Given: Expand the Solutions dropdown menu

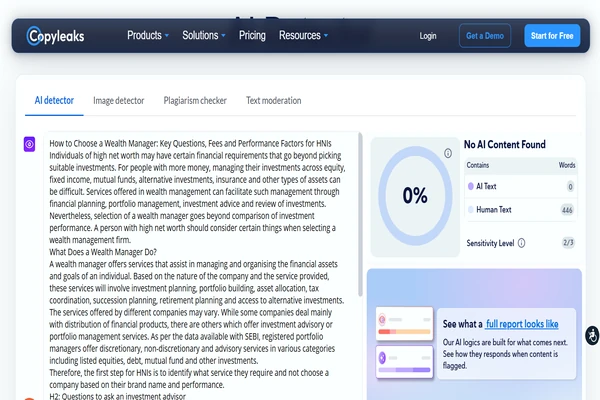Looking at the screenshot, I should [204, 35].
